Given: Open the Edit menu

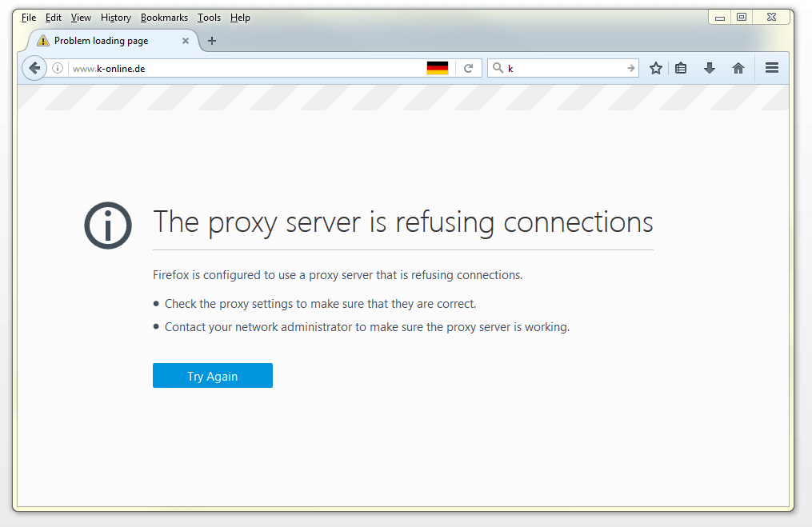Looking at the screenshot, I should [x=54, y=18].
